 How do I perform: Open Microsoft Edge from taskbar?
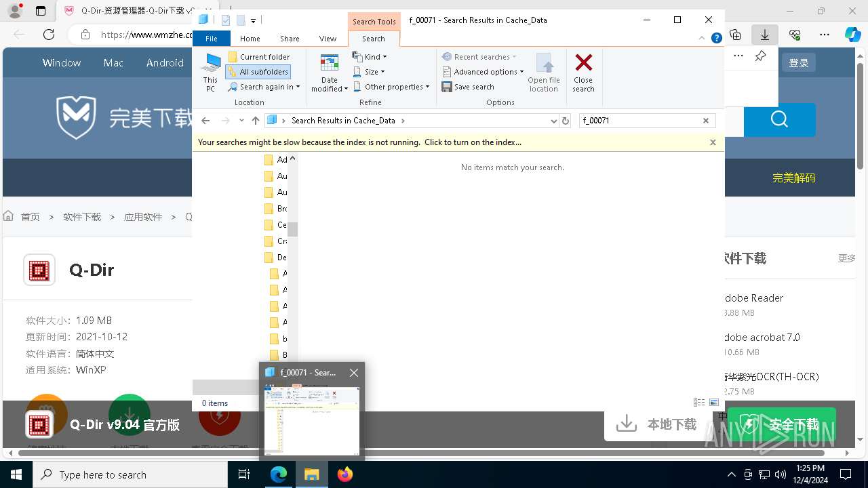(279, 474)
